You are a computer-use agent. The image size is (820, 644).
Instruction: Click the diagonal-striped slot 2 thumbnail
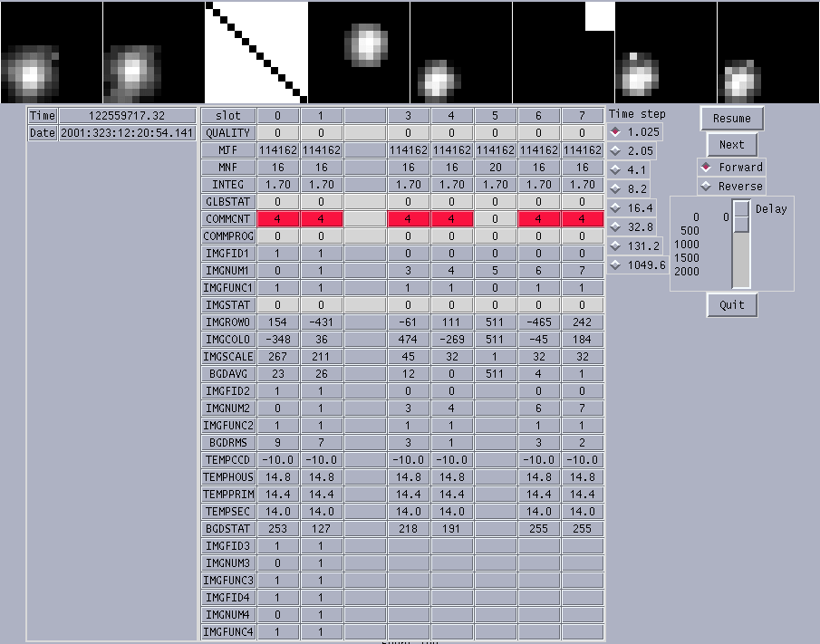point(256,53)
